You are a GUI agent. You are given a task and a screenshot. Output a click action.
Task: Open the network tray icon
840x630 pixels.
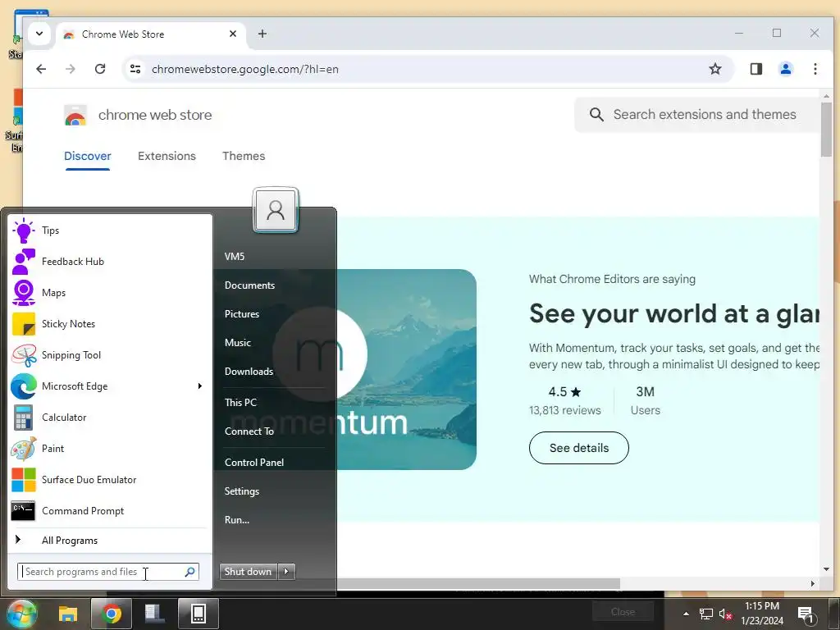(x=706, y=614)
